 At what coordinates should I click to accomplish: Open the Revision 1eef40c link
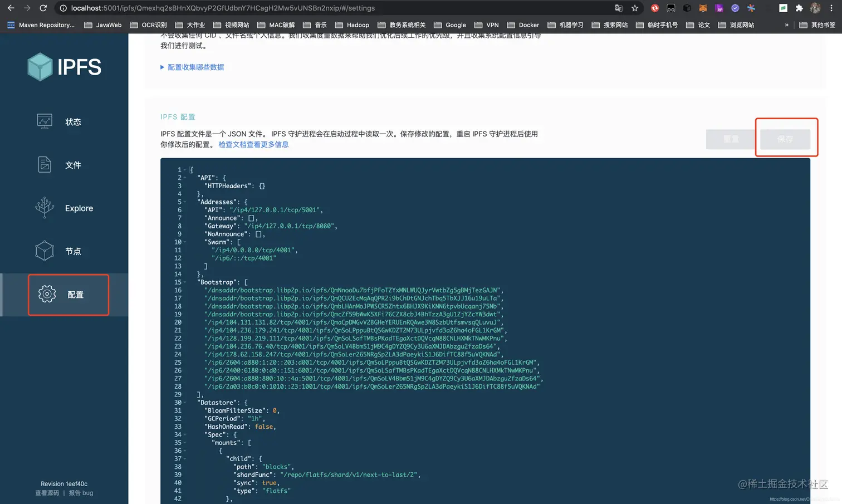tap(64, 483)
